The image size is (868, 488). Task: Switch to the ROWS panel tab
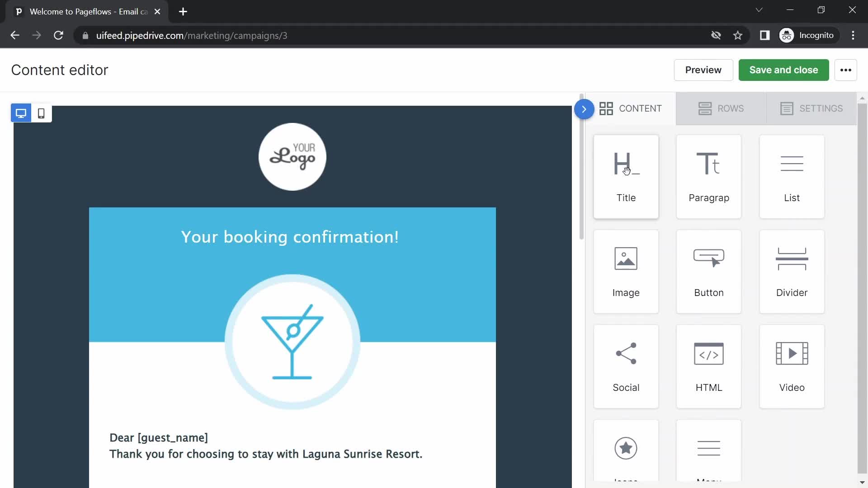(x=720, y=108)
